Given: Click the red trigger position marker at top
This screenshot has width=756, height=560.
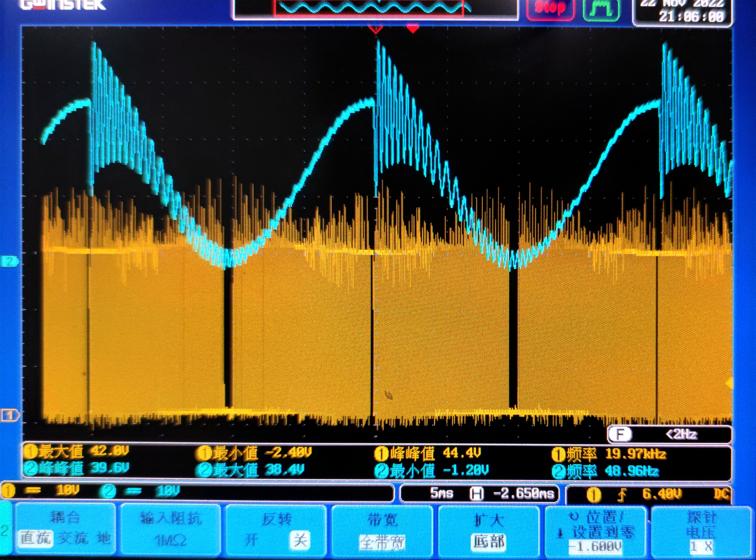Looking at the screenshot, I should 412,29.
